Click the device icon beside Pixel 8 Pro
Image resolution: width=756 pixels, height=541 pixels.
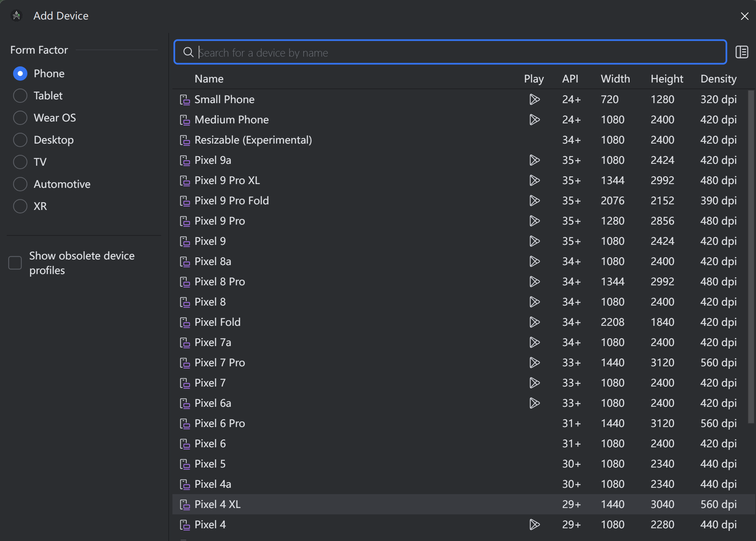click(185, 282)
